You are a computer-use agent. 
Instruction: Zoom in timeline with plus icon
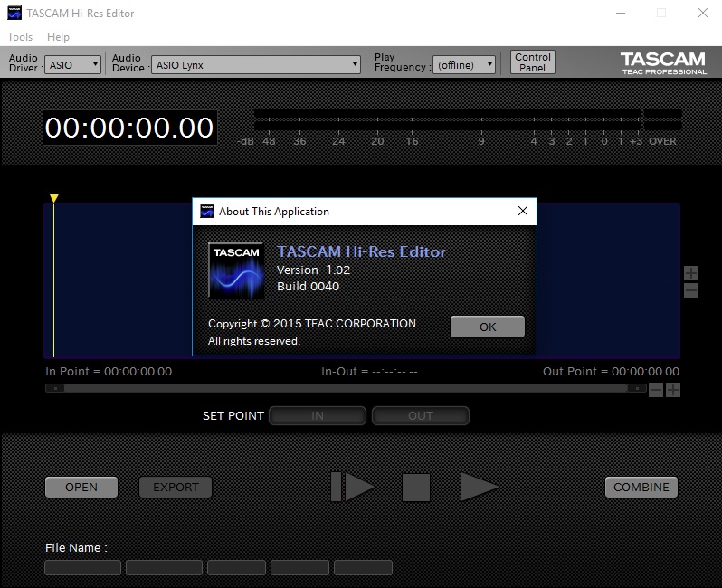(x=673, y=390)
